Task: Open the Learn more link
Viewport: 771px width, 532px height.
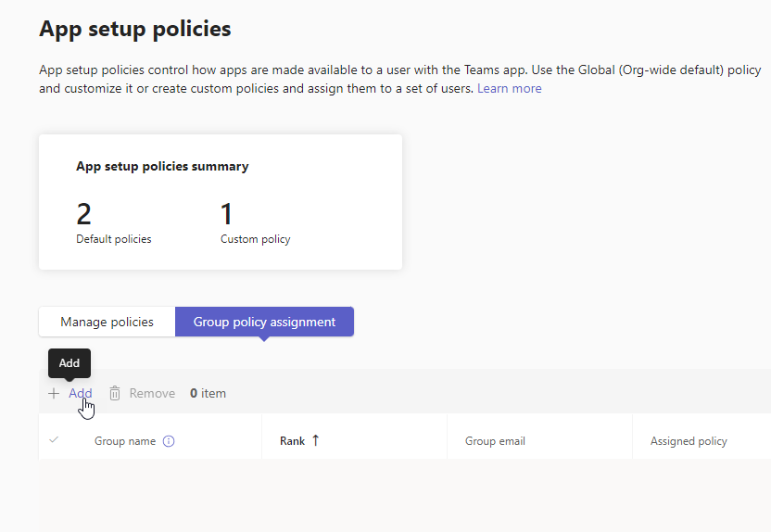Action: [x=509, y=88]
